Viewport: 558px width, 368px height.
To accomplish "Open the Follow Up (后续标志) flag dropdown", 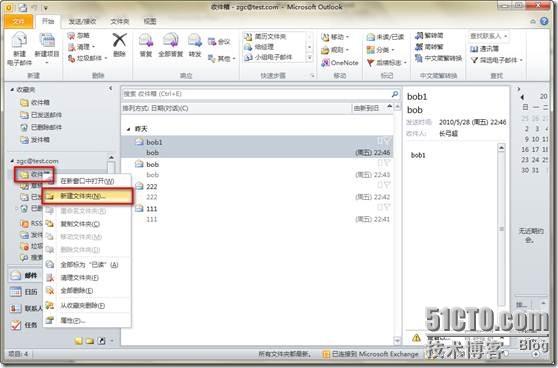I will click(386, 63).
